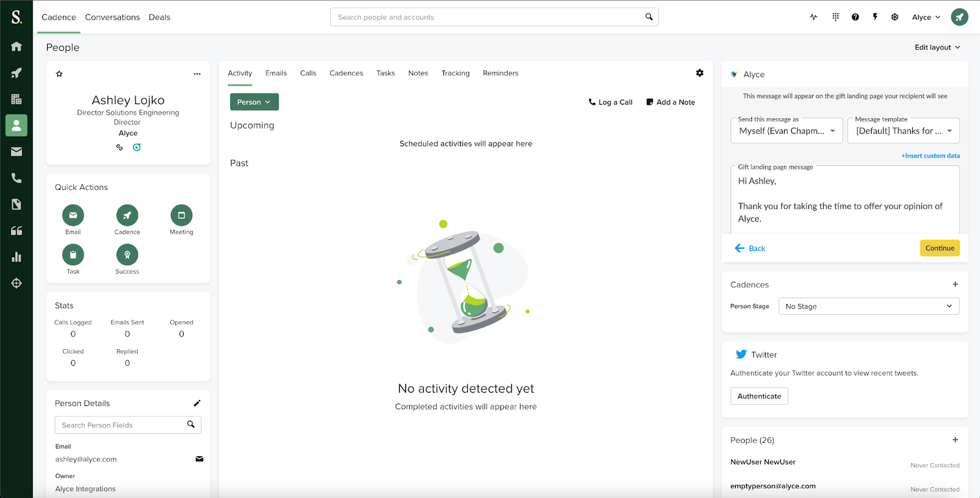The height and width of the screenshot is (498, 980).
Task: Click Log a Call
Action: 611,102
